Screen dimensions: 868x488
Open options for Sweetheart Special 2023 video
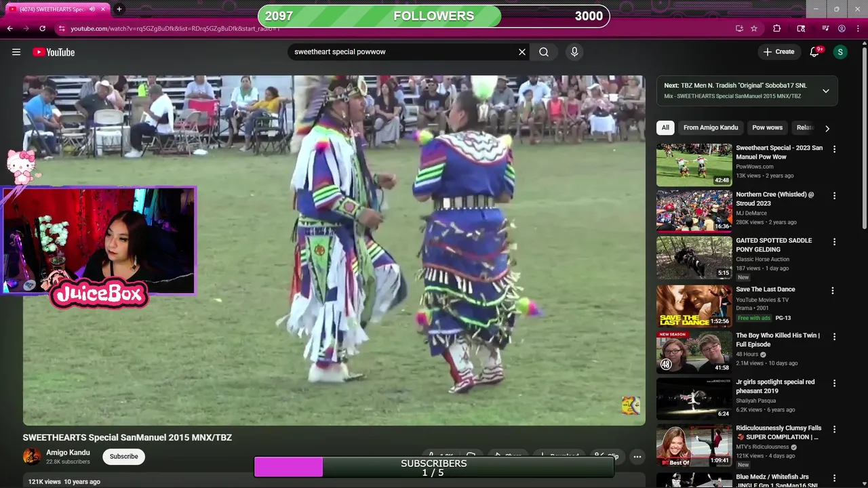(834, 149)
